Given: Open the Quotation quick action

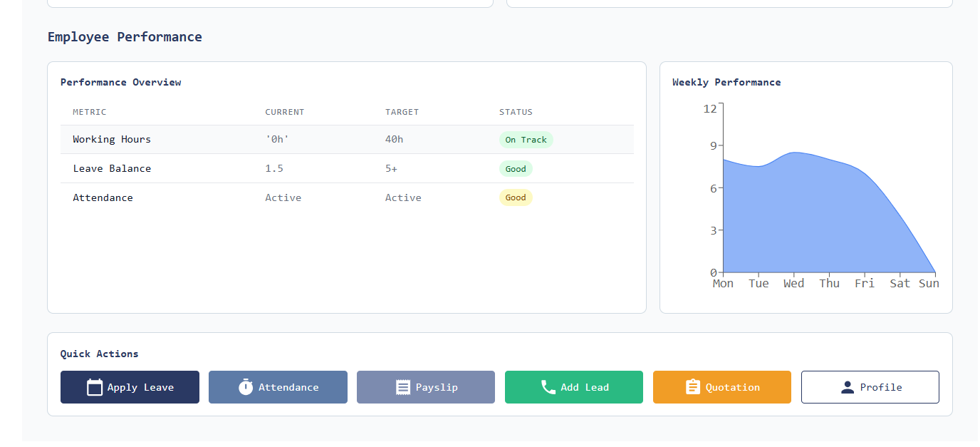Looking at the screenshot, I should 721,386.
